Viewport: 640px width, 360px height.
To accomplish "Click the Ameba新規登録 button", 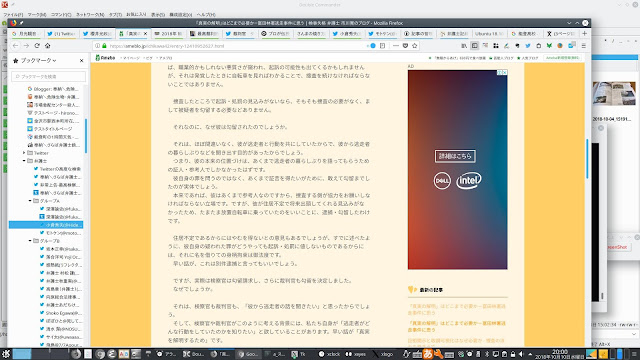I will [x=563, y=58].
